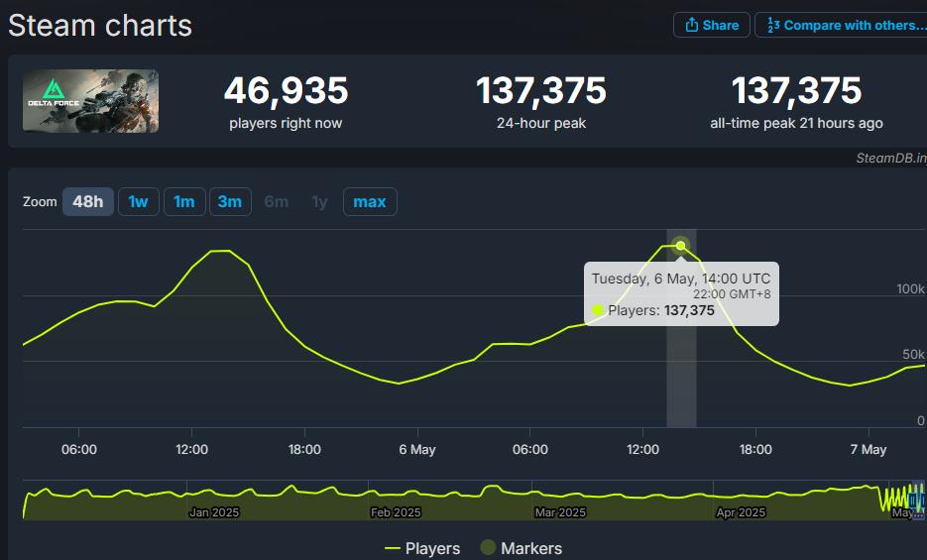Click Feb 2025 in the navigator timeline

click(396, 512)
